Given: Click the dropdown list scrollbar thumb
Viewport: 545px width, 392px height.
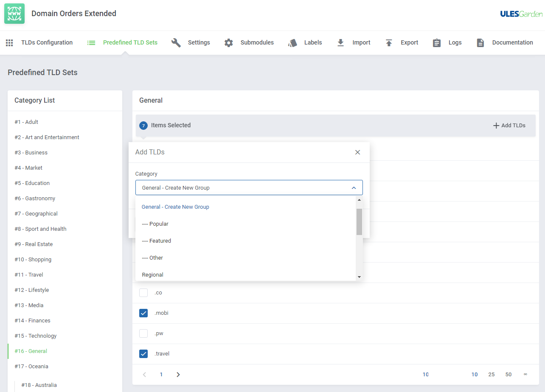Looking at the screenshot, I should (359, 221).
